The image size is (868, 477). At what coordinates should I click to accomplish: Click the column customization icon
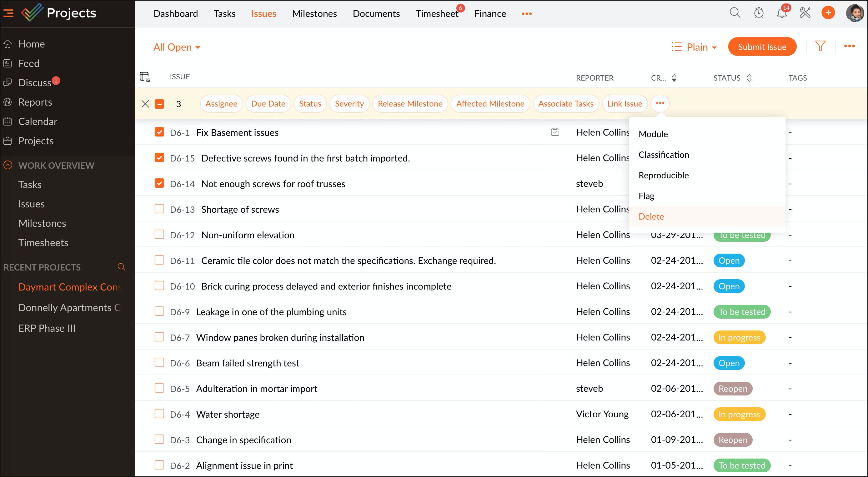144,77
